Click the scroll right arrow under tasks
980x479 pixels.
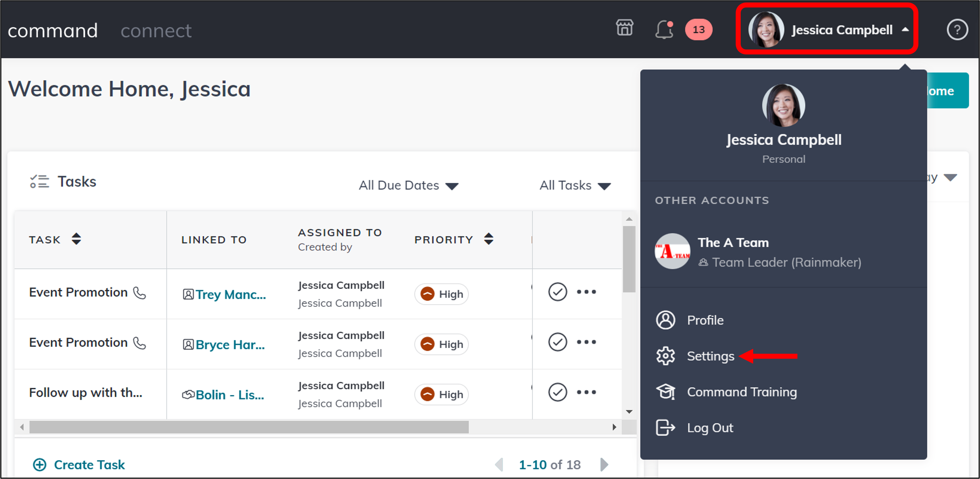[x=614, y=427]
